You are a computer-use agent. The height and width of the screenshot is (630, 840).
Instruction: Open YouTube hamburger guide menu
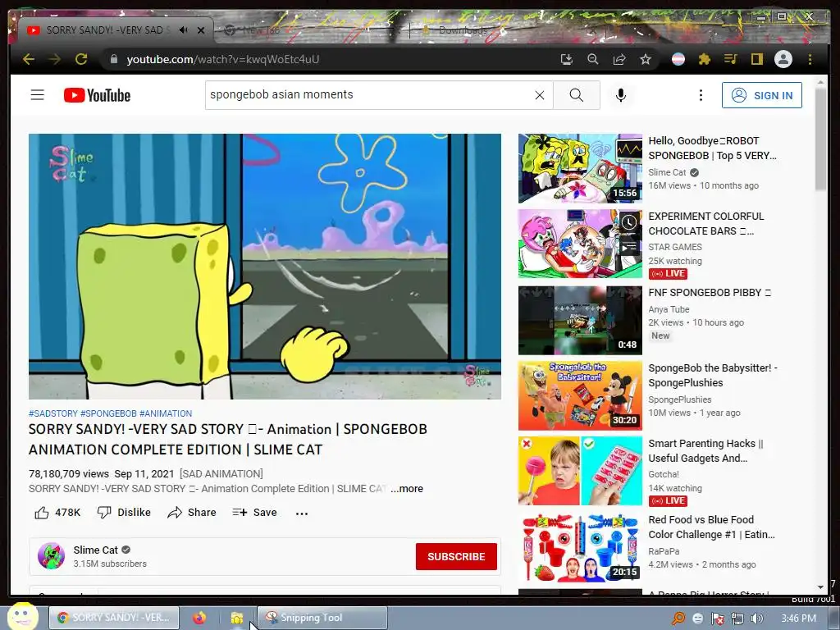coord(38,95)
